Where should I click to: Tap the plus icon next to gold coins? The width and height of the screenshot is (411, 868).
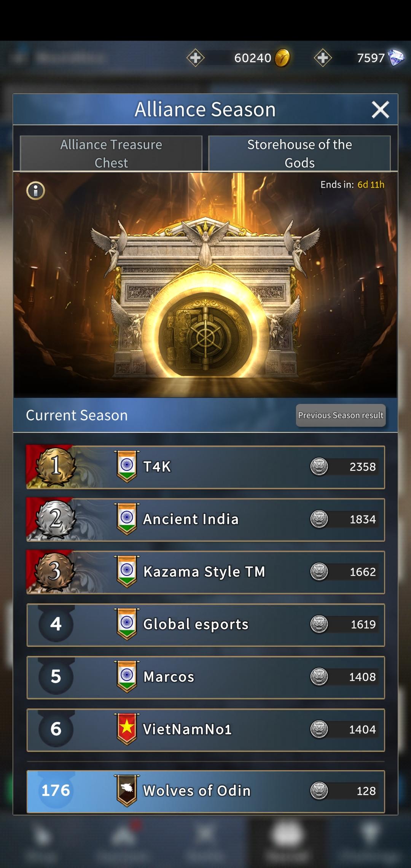(196, 58)
